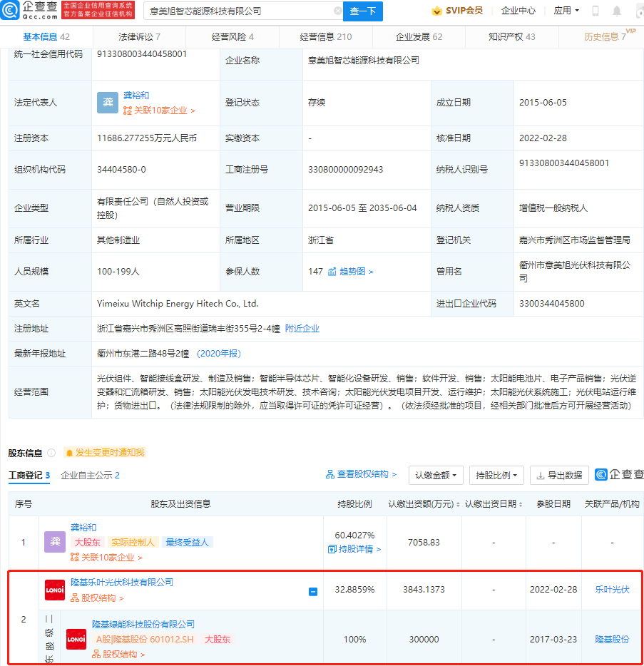Click the SVIP会员 crown icon

[x=436, y=11]
